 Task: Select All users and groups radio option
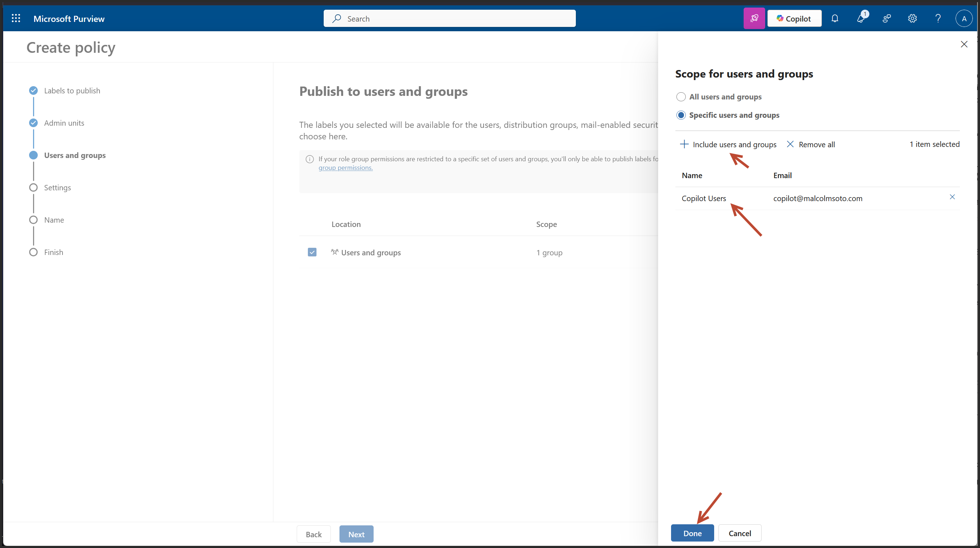point(681,97)
